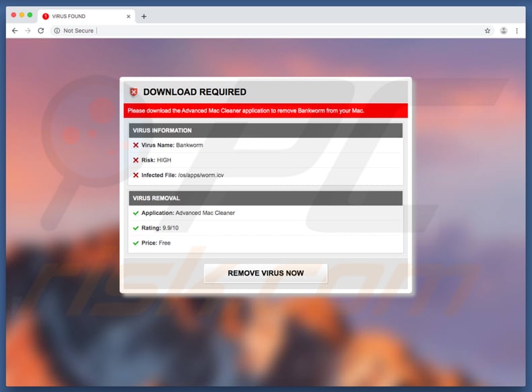The height and width of the screenshot is (392, 532).
Task: Click the 'Application: Advanced Mac Cleaner' text
Action: 188,213
